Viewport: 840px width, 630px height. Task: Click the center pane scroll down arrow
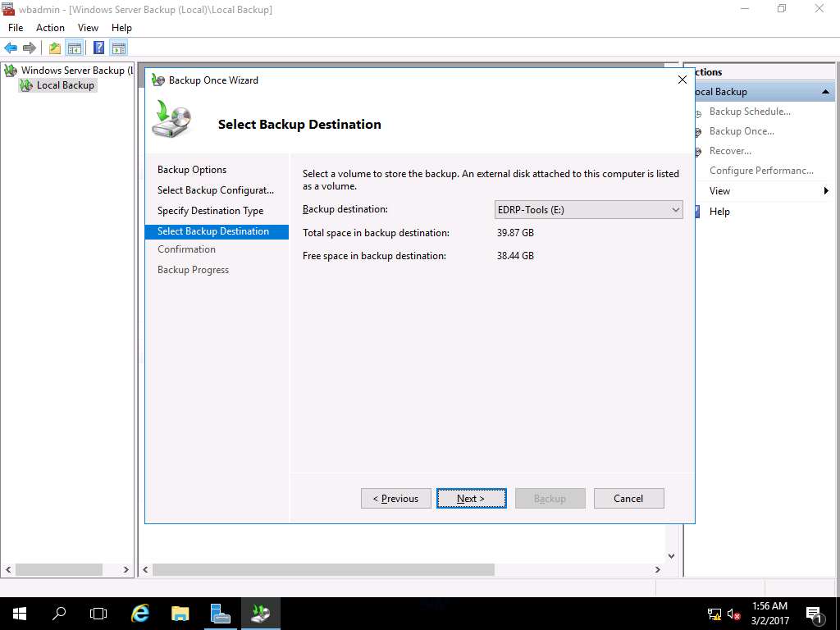[x=671, y=556]
